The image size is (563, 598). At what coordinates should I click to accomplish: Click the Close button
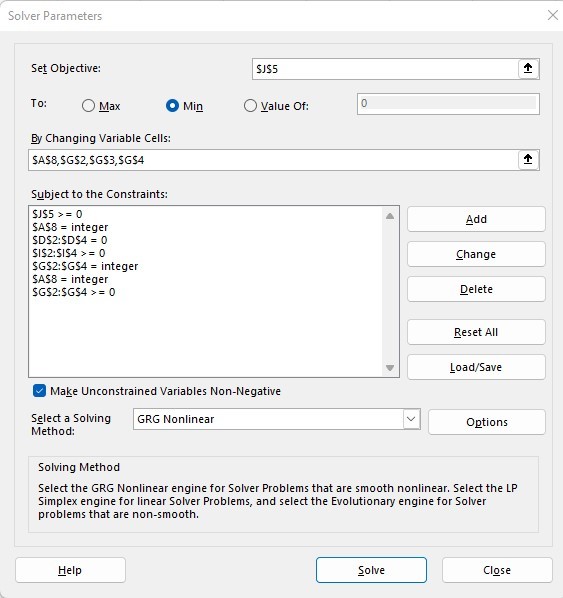(x=497, y=570)
